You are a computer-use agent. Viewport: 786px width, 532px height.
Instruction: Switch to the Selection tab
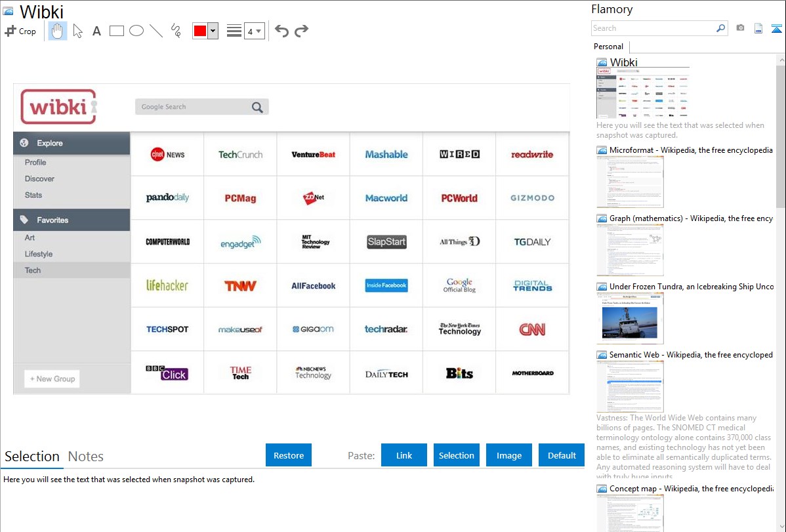coord(32,457)
